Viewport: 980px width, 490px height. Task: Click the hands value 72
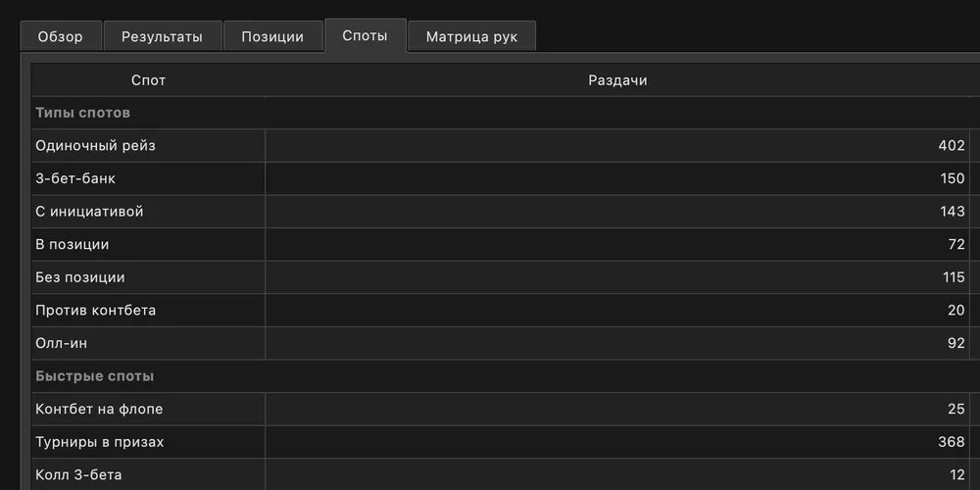956,244
